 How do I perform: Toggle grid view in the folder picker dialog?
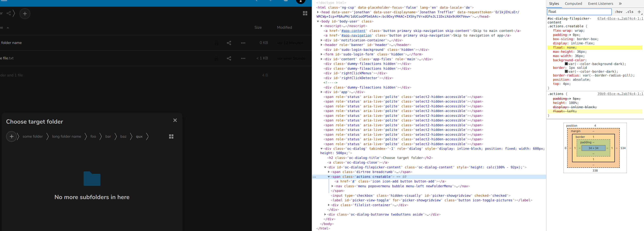point(171,136)
